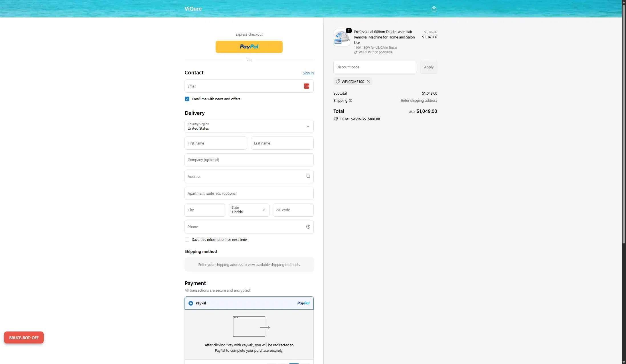Uncheck Email me with news and offers
The height and width of the screenshot is (364, 626).
click(187, 99)
